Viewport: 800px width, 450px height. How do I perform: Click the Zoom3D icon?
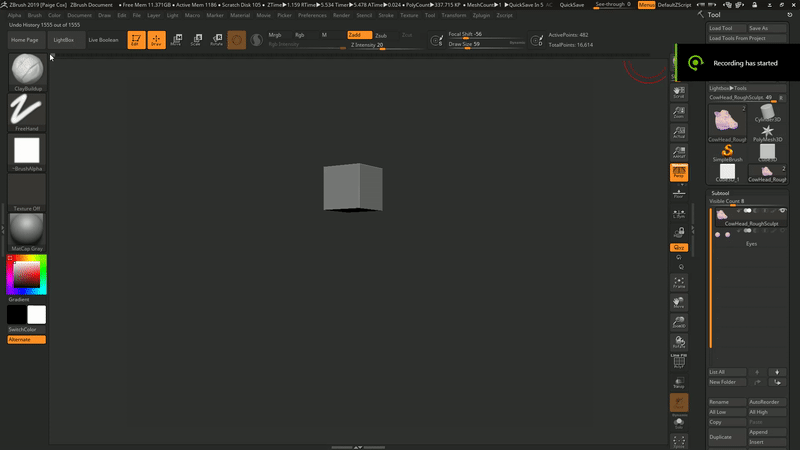[679, 322]
